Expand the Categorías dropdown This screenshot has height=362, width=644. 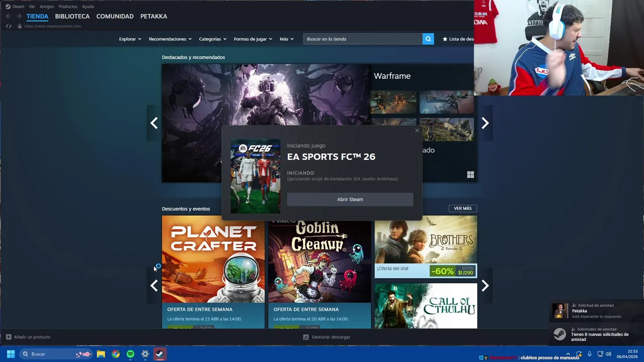(212, 39)
